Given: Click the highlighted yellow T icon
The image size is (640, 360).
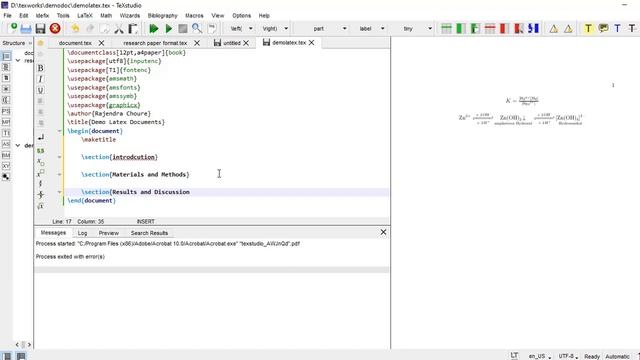Looking at the screenshot, I should point(588,28).
